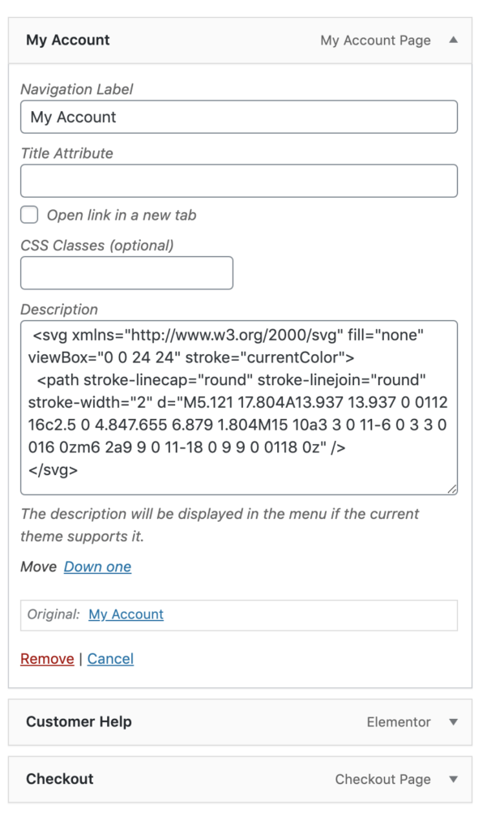Enable Open link in a new tab
Screen dimensions: 504x830
[x=29, y=215]
